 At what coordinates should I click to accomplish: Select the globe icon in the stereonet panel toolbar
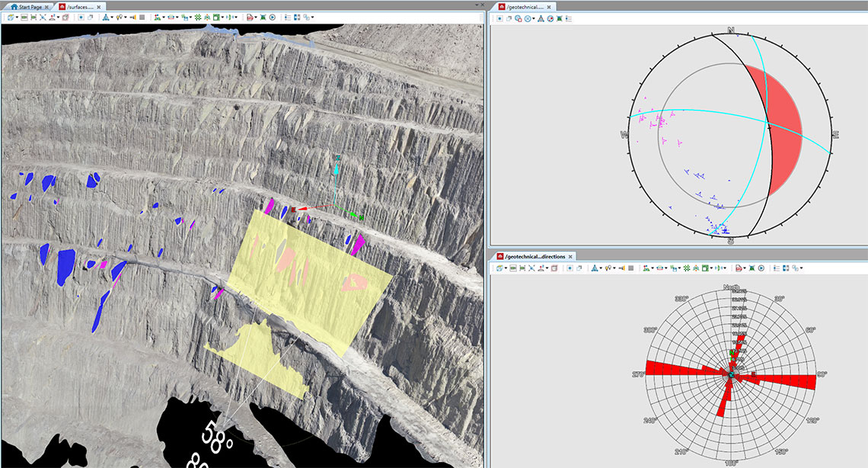tap(550, 18)
